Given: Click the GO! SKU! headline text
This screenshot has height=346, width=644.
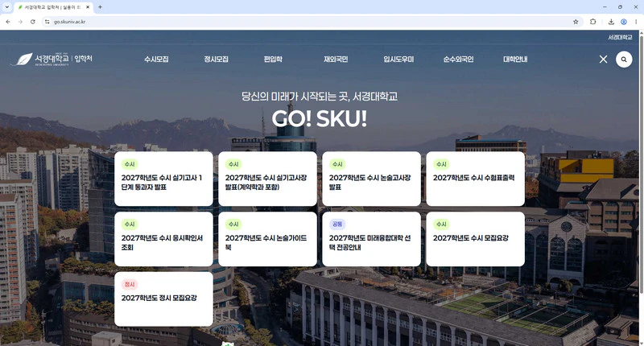Looking at the screenshot, I should (x=319, y=119).
